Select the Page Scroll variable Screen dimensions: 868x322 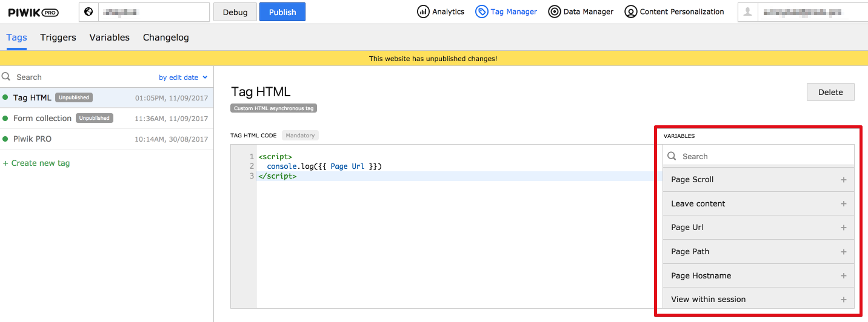point(758,180)
